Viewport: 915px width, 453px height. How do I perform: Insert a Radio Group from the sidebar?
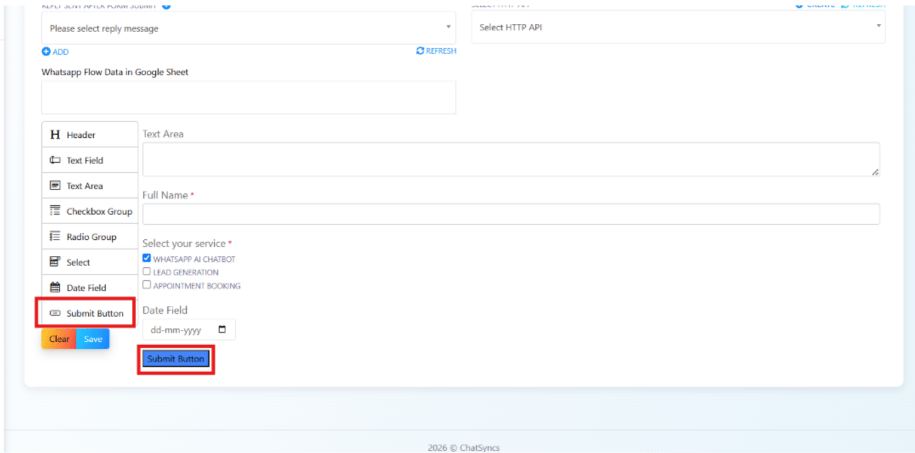pyautogui.click(x=90, y=237)
